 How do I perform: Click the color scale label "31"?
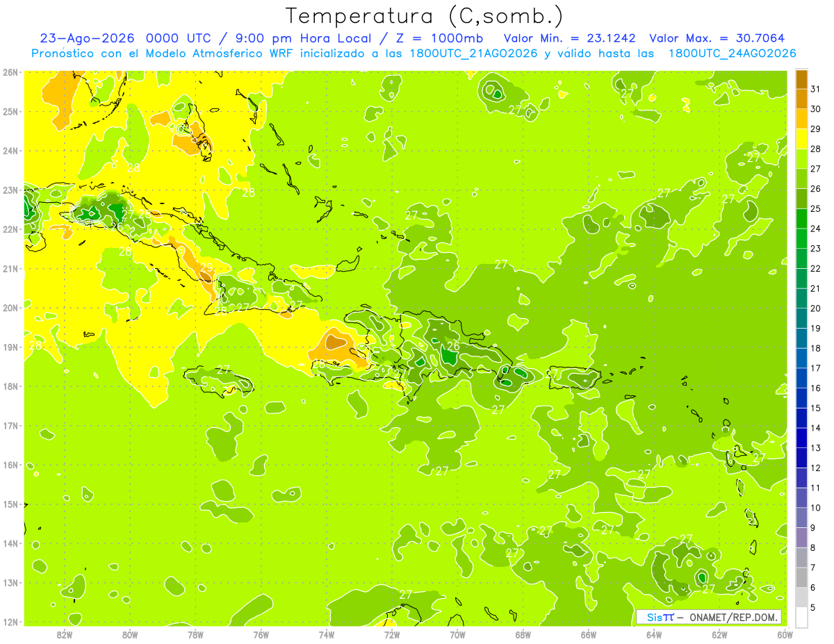(x=816, y=89)
